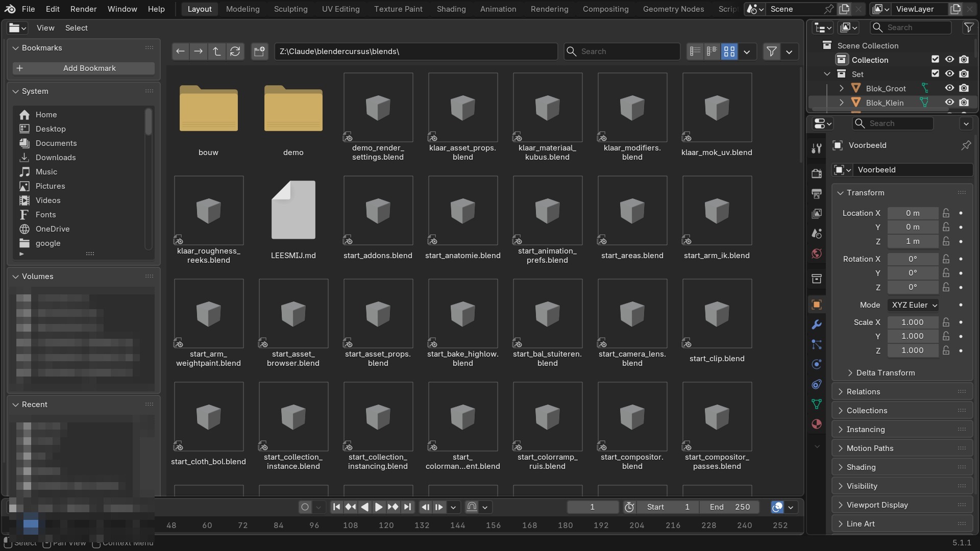Go to the parent directory in file browser

pos(216,52)
